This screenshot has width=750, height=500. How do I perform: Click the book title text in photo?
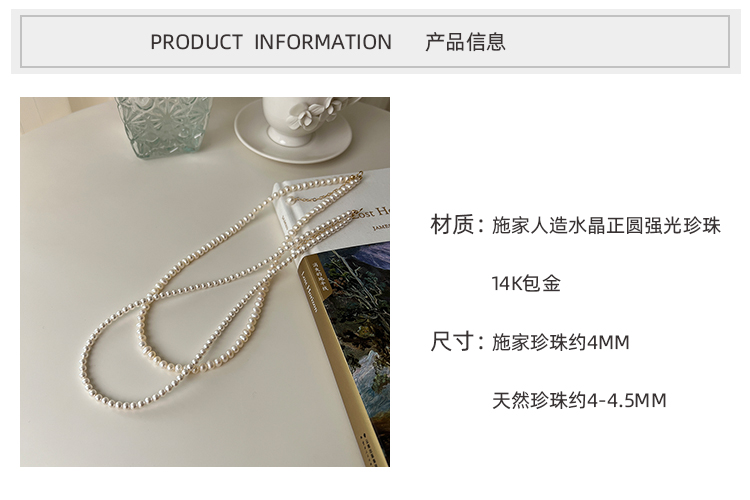pyautogui.click(x=372, y=212)
